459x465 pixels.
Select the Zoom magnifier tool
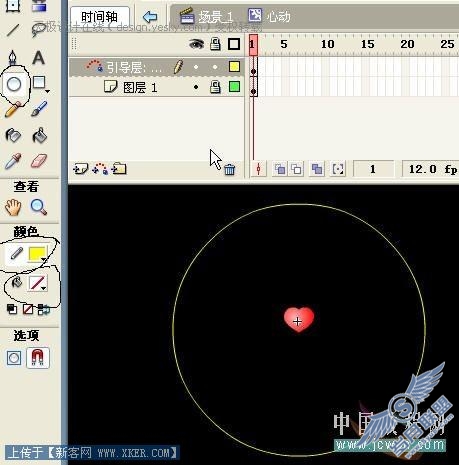39,207
